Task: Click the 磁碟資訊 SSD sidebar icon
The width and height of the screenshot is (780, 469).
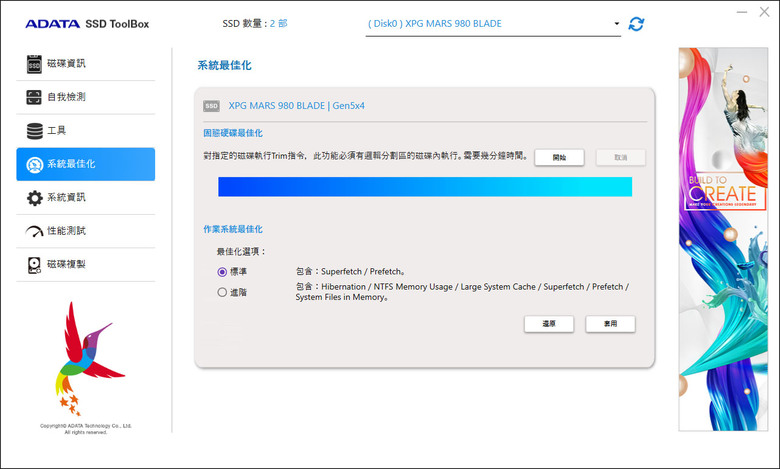Action: 34,64
